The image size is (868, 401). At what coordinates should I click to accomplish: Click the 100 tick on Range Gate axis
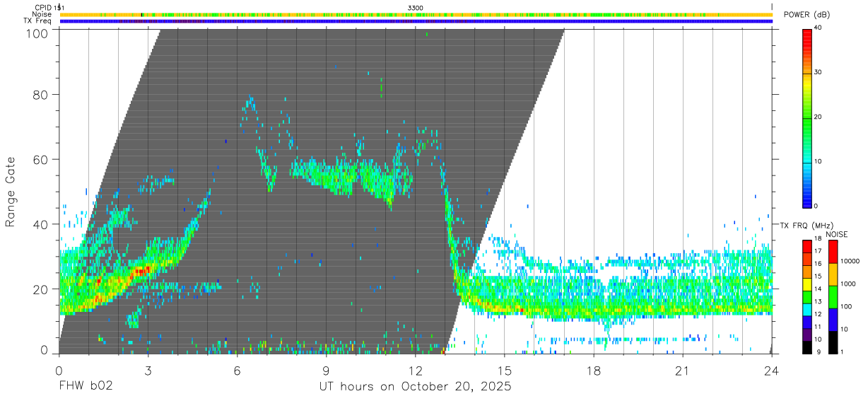(37, 33)
